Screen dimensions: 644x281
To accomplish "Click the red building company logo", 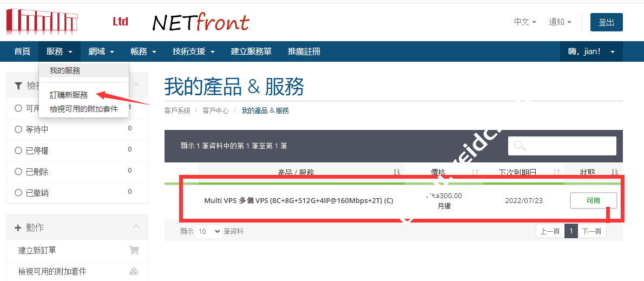I will click(42, 21).
